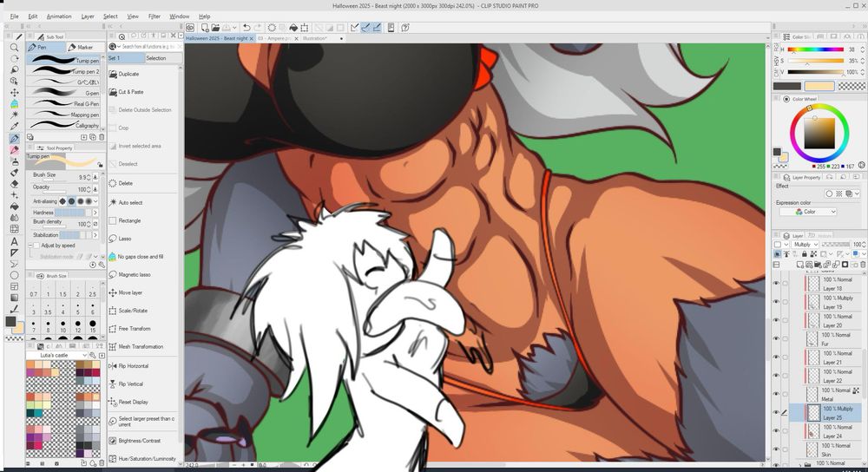Viewport: 868px width, 472px height.
Task: Switch to the Marker sub tool tab
Action: coord(85,48)
